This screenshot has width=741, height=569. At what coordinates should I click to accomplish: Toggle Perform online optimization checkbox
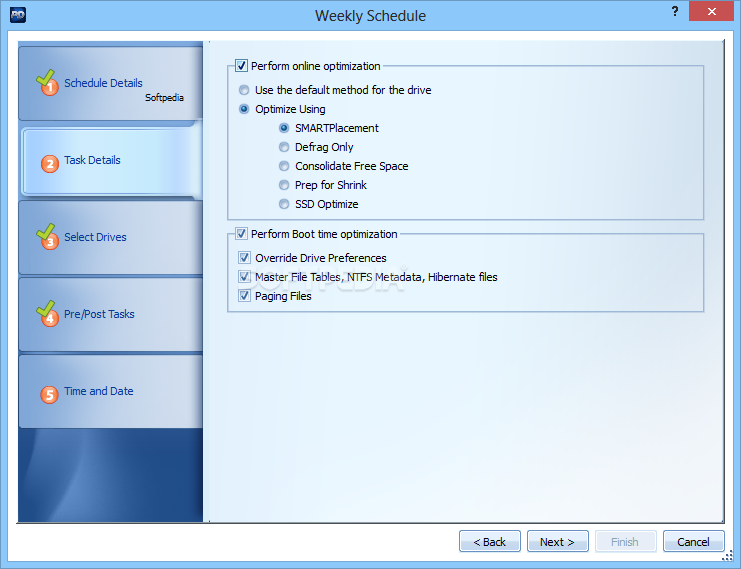pos(241,66)
